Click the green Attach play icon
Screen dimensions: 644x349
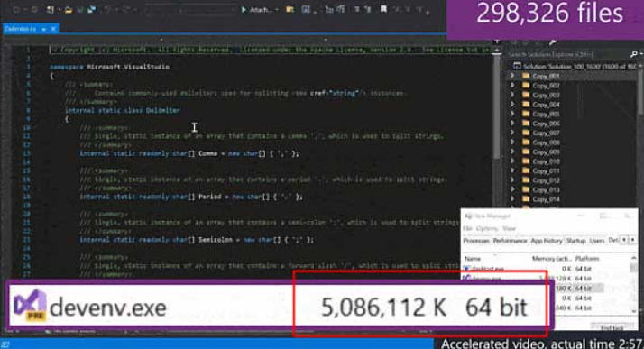(244, 9)
